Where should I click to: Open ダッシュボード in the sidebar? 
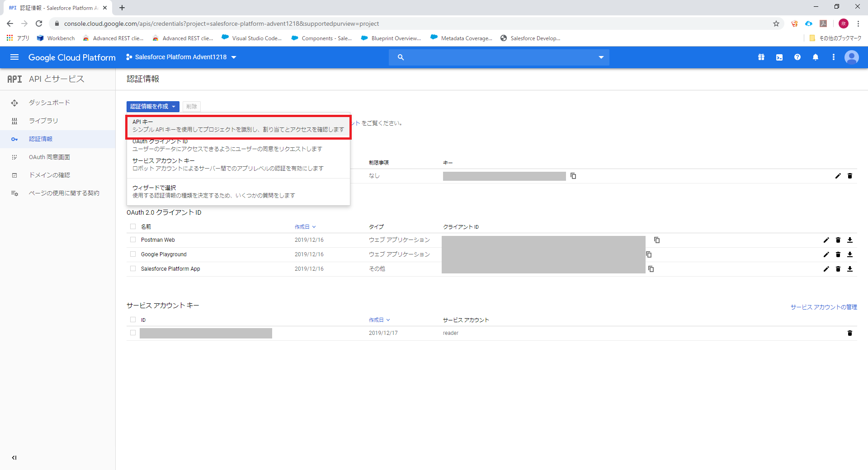[58, 103]
